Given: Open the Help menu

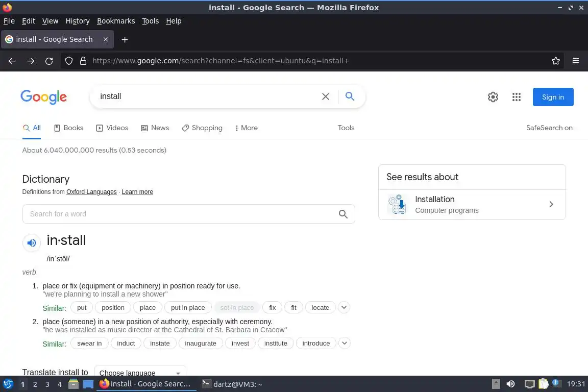Looking at the screenshot, I should click(x=174, y=21).
